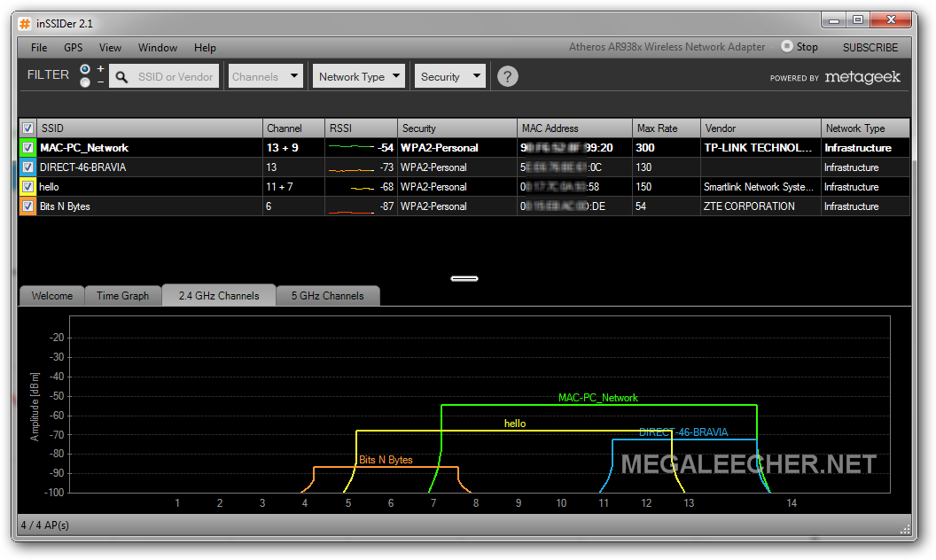The height and width of the screenshot is (560, 936).
Task: Click the green MAC-PC_Network label in the graph
Action: tap(598, 398)
